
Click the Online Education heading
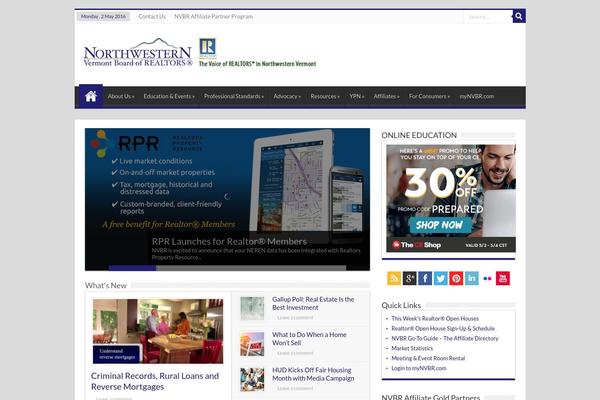coord(419,135)
